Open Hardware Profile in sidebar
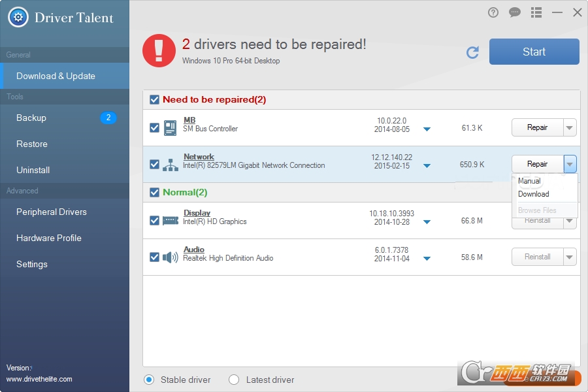Viewport: 588px width, 392px height. click(x=65, y=238)
